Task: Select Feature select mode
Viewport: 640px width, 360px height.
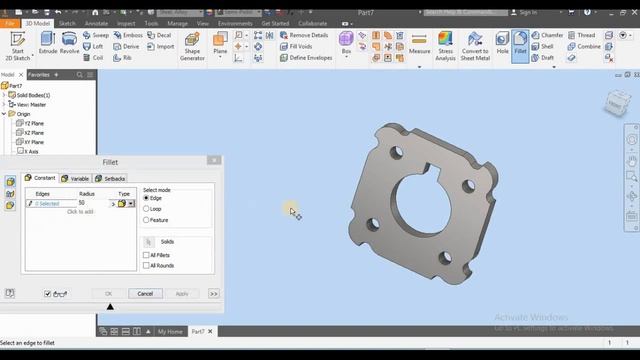Action: click(146, 220)
